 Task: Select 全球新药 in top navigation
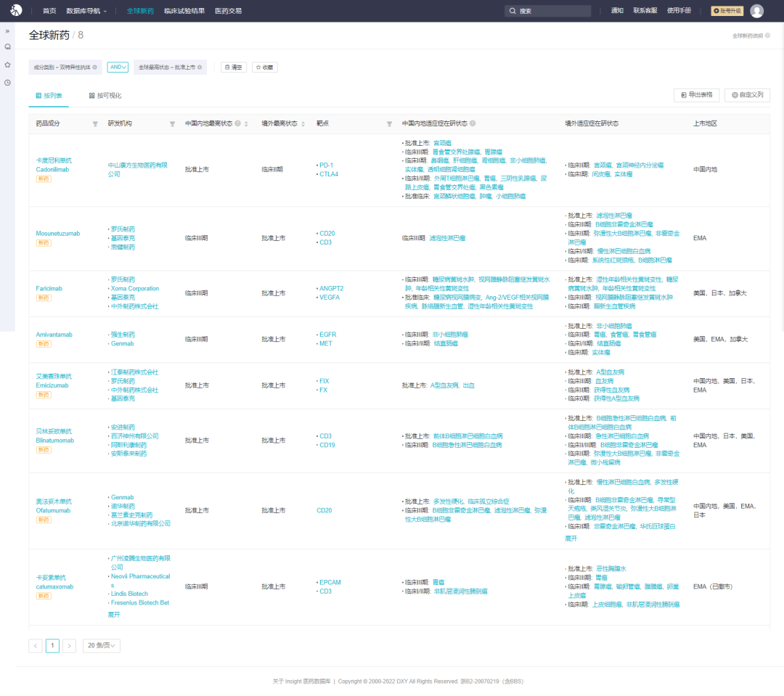click(140, 10)
